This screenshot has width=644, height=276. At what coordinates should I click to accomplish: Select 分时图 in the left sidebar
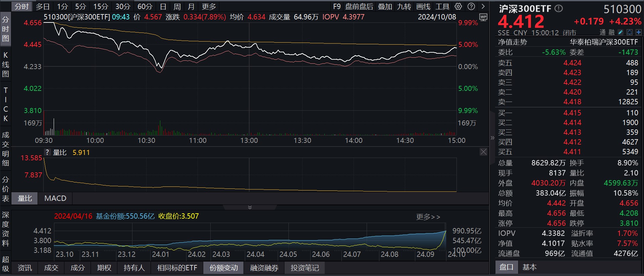tap(6, 29)
